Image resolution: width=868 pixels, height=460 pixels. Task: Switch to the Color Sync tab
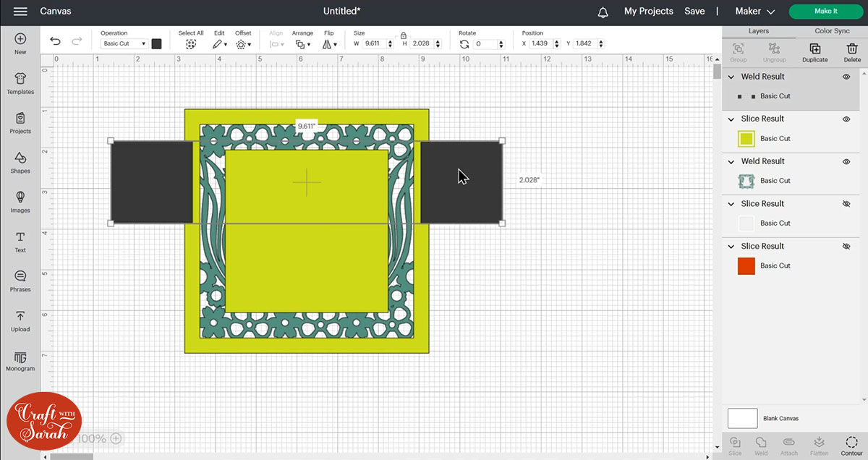(832, 31)
